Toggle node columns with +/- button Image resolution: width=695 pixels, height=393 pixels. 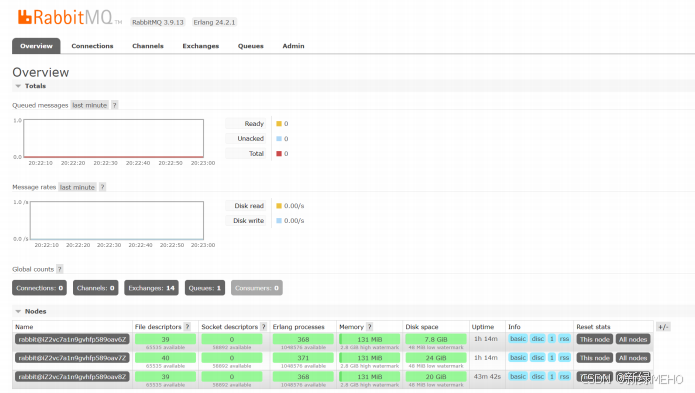[663, 327]
